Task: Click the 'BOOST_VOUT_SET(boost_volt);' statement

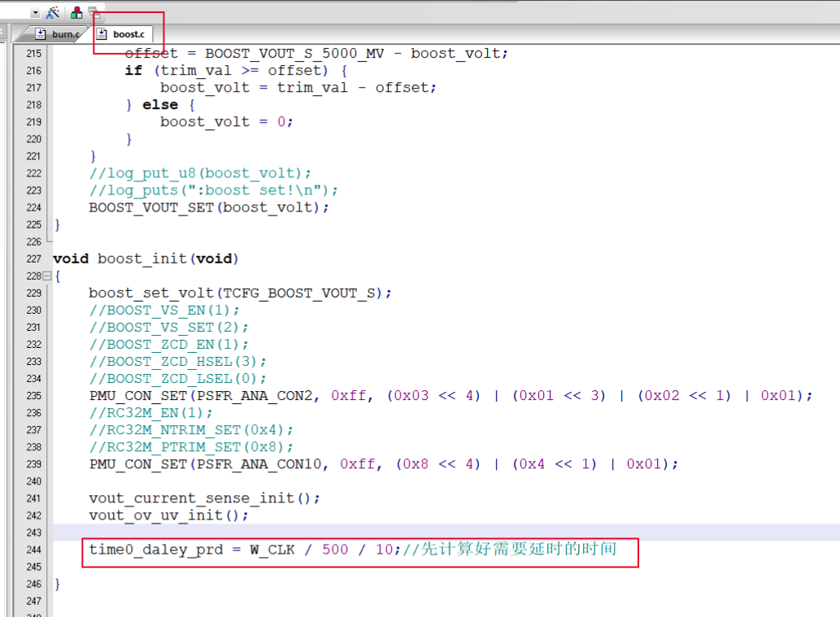Action: pyautogui.click(x=209, y=208)
